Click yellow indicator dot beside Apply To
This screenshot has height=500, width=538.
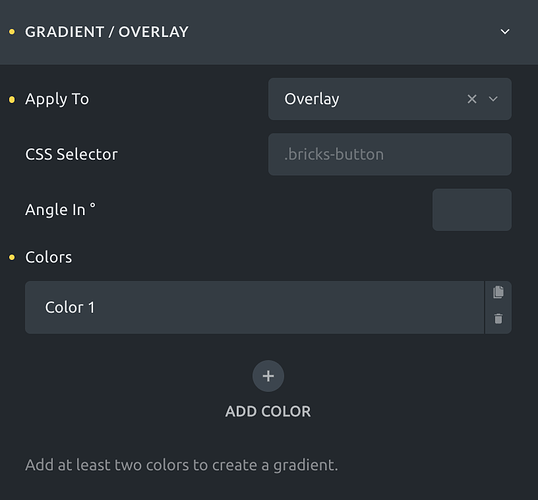click(x=12, y=100)
